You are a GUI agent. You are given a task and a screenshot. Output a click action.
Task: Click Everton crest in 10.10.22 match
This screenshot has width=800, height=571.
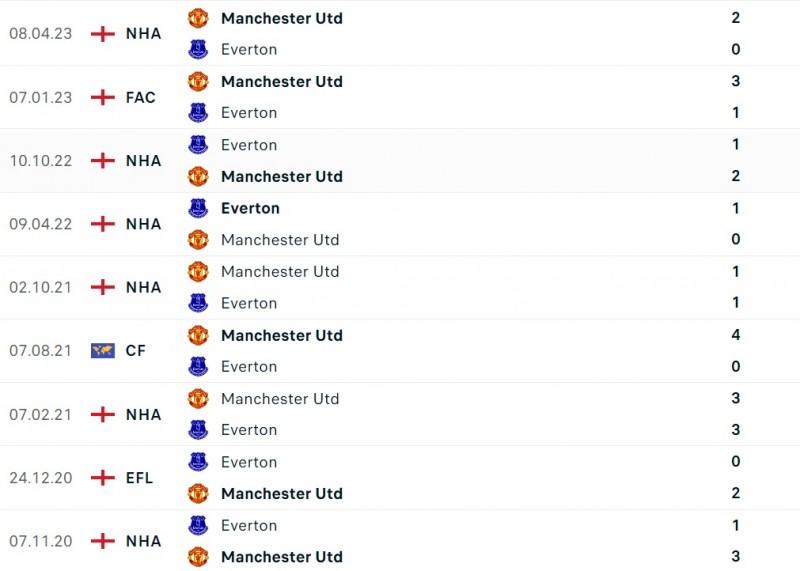[198, 145]
